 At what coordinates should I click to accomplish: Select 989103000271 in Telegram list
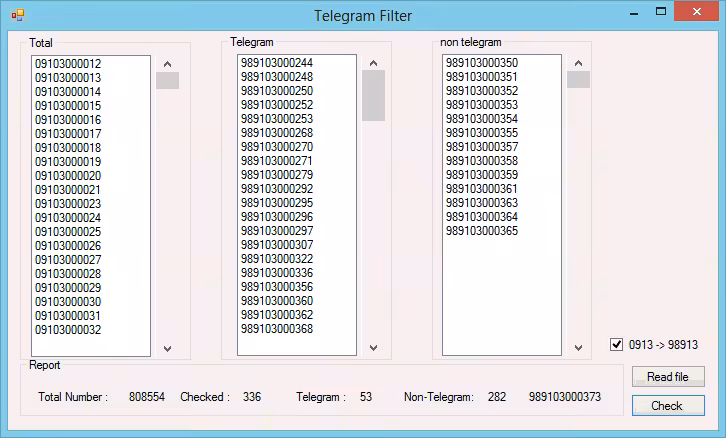pyautogui.click(x=277, y=161)
